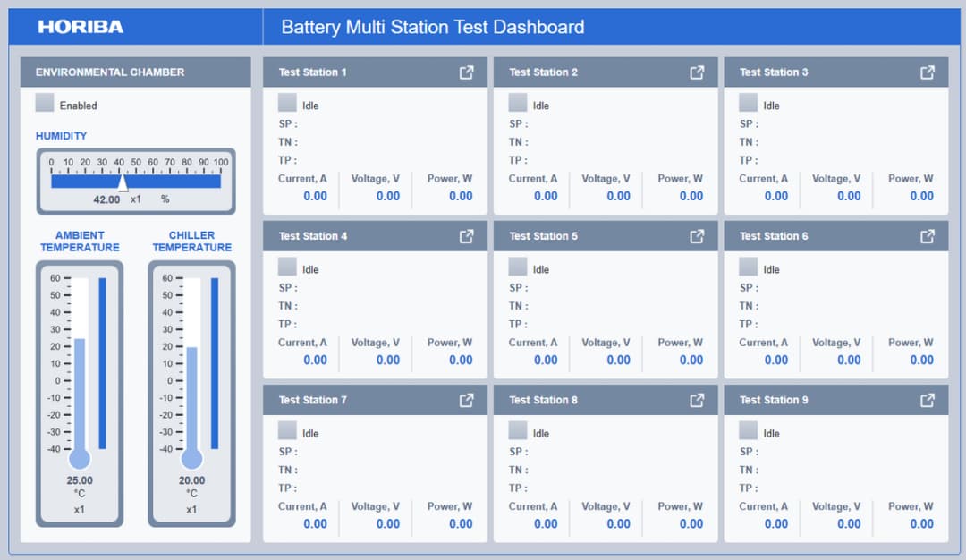
Task: Open Test Station 8 pop-out icon
Action: click(697, 401)
